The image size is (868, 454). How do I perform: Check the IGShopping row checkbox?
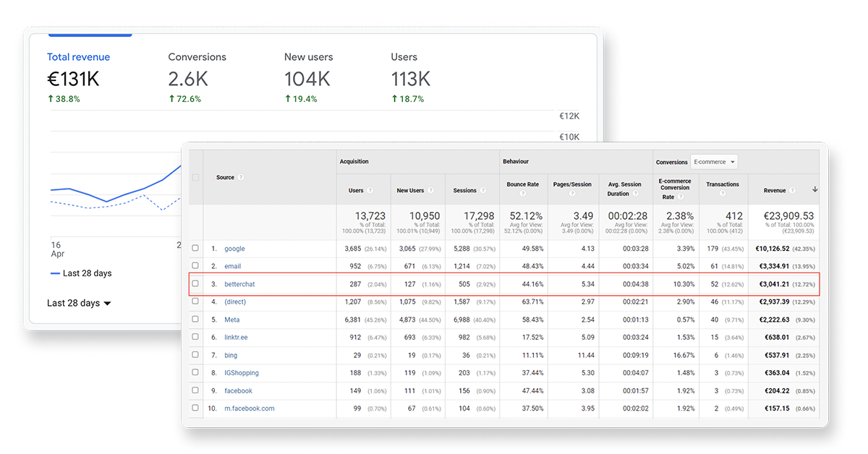[195, 373]
